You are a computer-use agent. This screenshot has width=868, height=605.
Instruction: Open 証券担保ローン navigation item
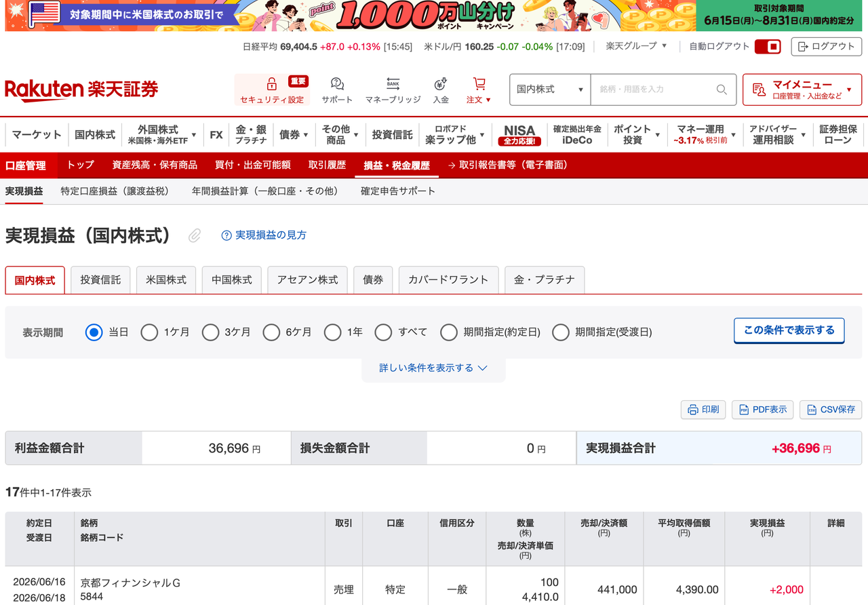tap(838, 134)
